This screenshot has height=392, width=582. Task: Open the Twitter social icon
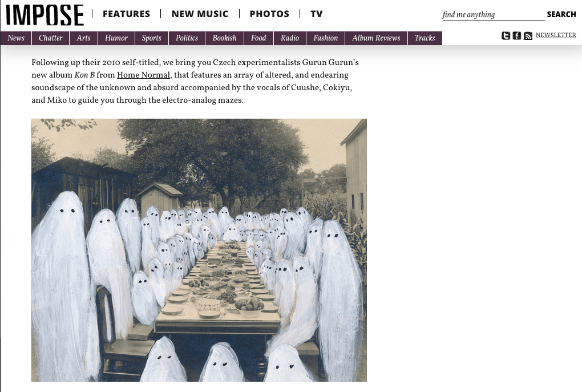pyautogui.click(x=506, y=35)
